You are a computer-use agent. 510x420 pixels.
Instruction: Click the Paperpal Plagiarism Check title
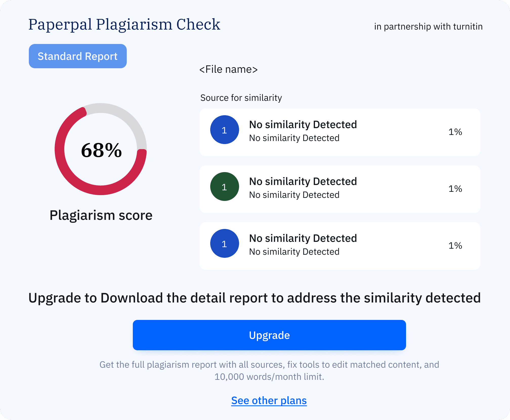(x=124, y=25)
